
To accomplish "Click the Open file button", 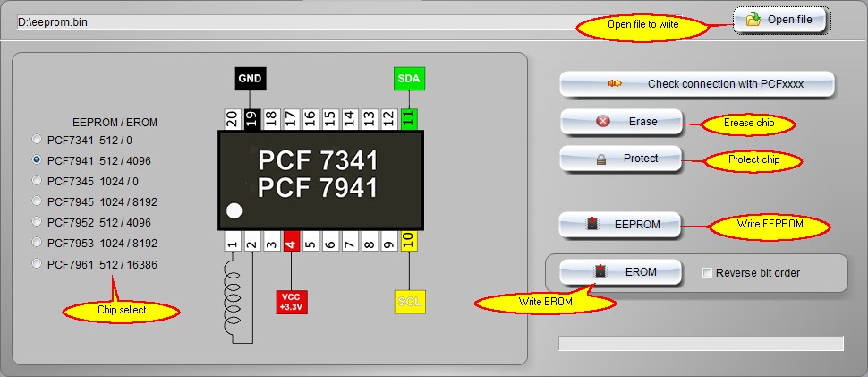I will tap(782, 21).
